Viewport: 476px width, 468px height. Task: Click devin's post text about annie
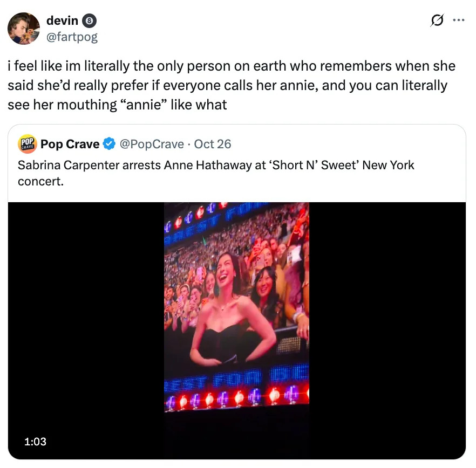(231, 85)
